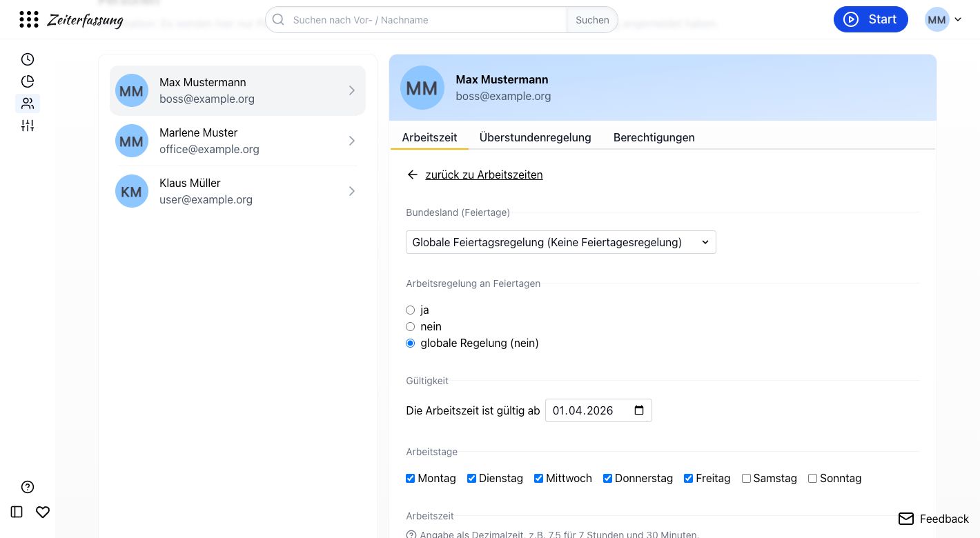Expand the profile menu chevron
Viewport: 980px width, 538px height.
pyautogui.click(x=958, y=20)
